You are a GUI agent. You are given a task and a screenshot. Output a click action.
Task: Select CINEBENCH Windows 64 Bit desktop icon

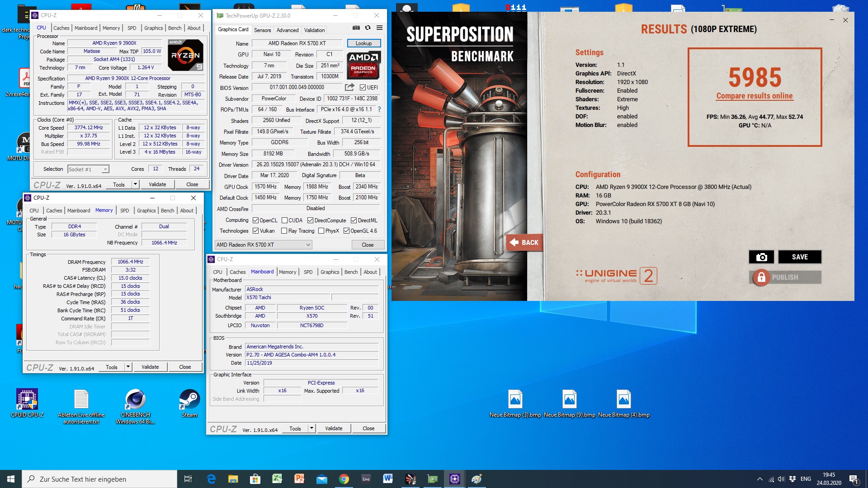[x=135, y=407]
